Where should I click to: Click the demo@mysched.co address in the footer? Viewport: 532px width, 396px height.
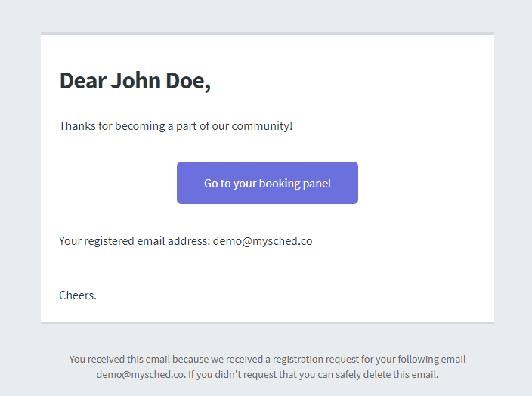point(140,374)
